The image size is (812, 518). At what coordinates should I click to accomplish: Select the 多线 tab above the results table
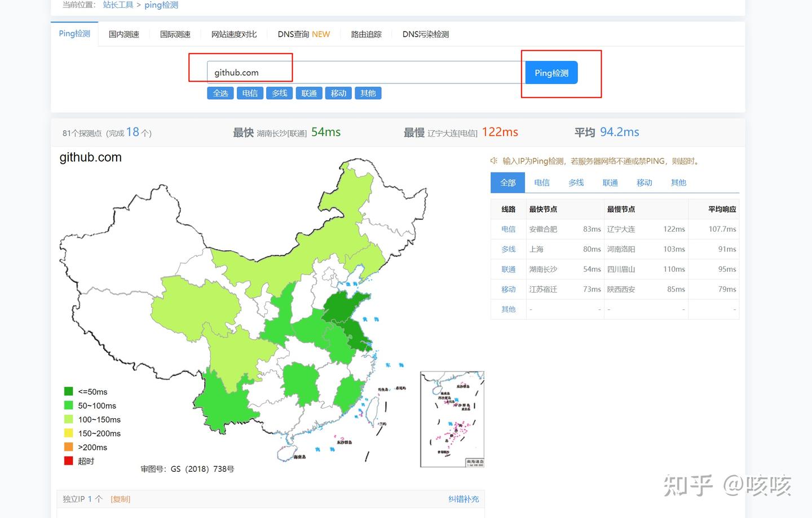tap(576, 183)
